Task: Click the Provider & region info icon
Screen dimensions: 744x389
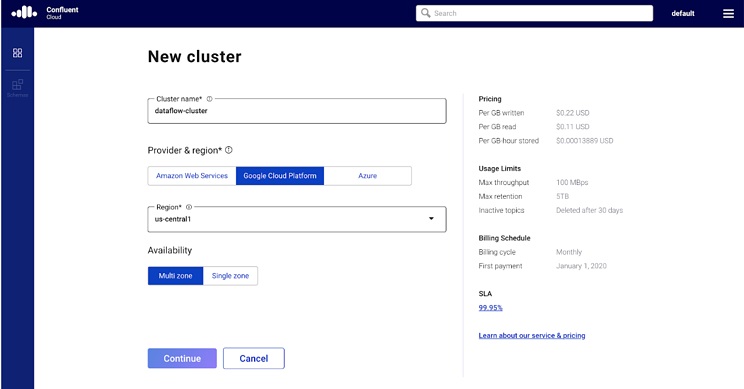Action: coord(229,150)
